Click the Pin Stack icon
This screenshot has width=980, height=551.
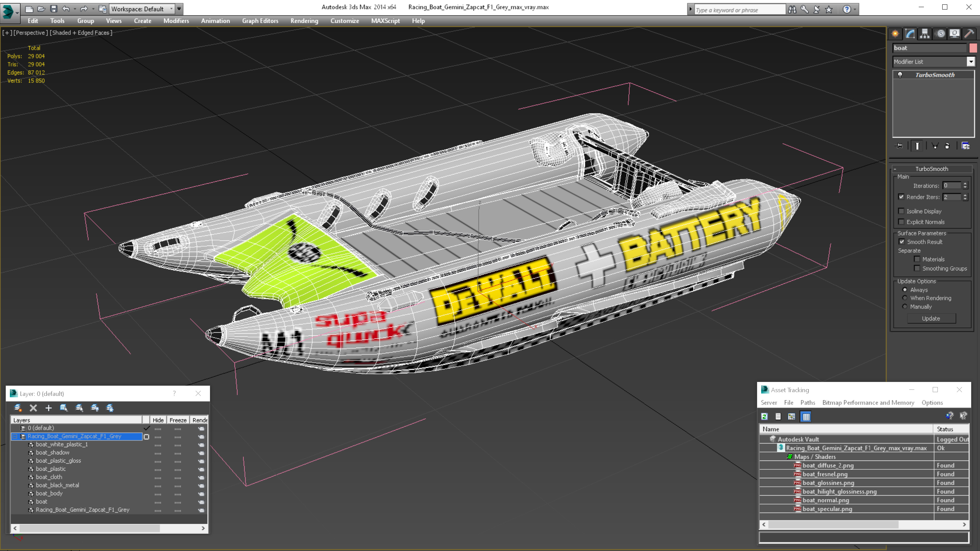[899, 146]
